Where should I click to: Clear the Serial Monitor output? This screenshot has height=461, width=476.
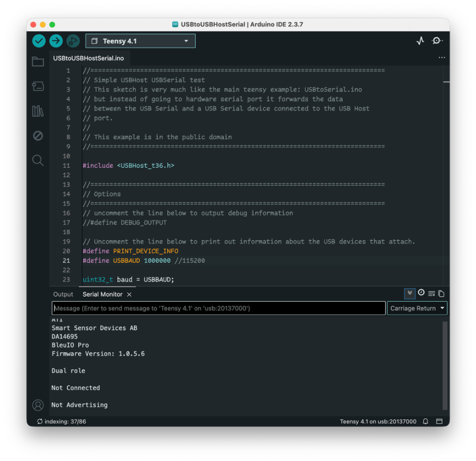tap(431, 294)
